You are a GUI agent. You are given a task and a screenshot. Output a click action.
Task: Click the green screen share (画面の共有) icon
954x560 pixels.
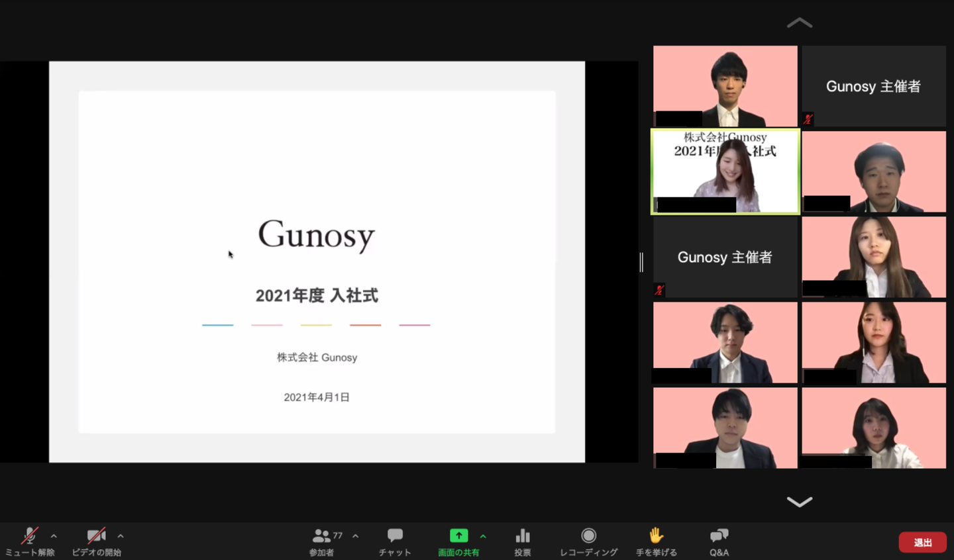458,536
